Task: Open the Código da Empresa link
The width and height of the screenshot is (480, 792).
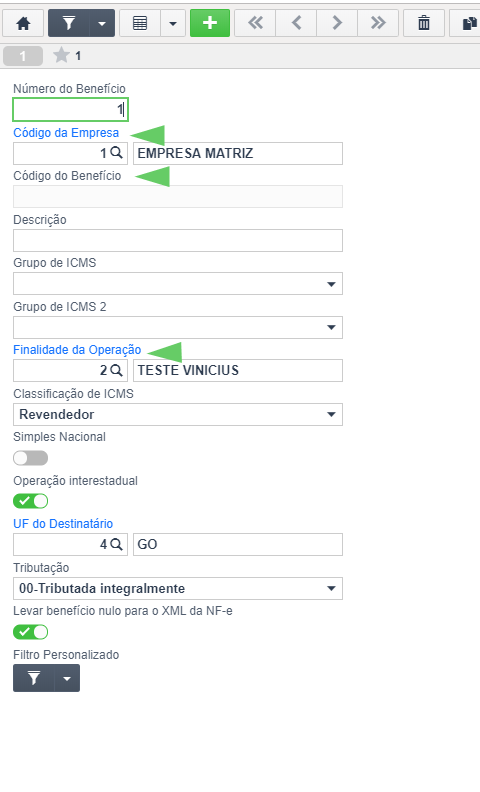Action: 66,133
